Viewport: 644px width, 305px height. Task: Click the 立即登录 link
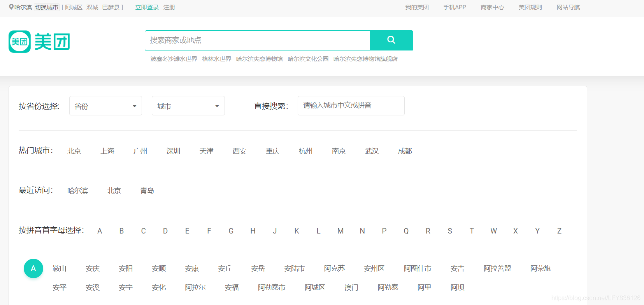tap(147, 7)
